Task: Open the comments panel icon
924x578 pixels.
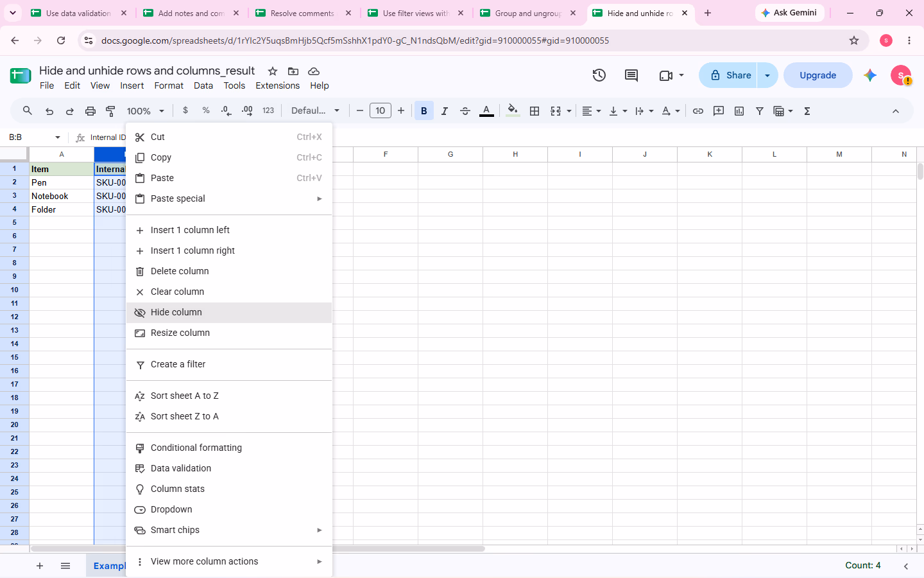Action: 631,75
